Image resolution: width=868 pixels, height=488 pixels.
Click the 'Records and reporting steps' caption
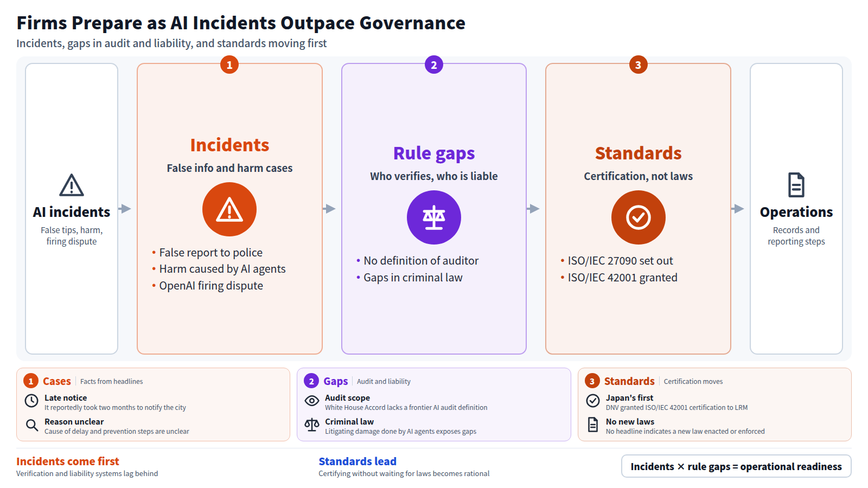click(x=796, y=236)
